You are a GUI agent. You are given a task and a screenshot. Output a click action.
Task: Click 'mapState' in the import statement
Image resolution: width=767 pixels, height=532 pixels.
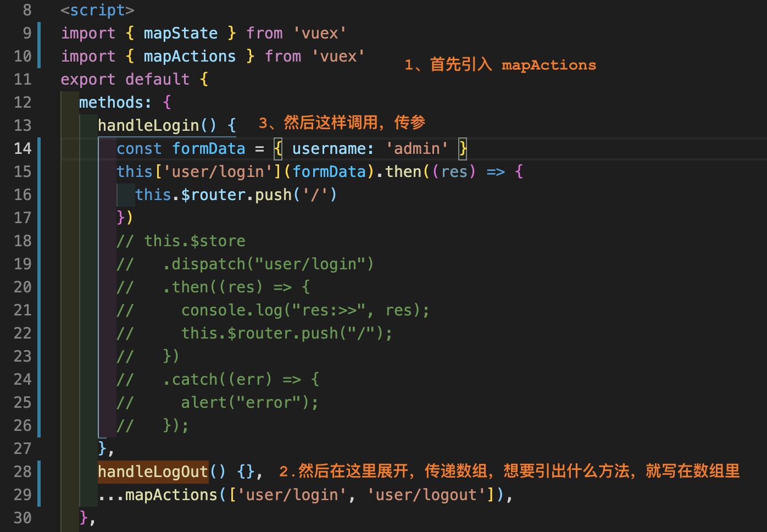tap(181, 33)
